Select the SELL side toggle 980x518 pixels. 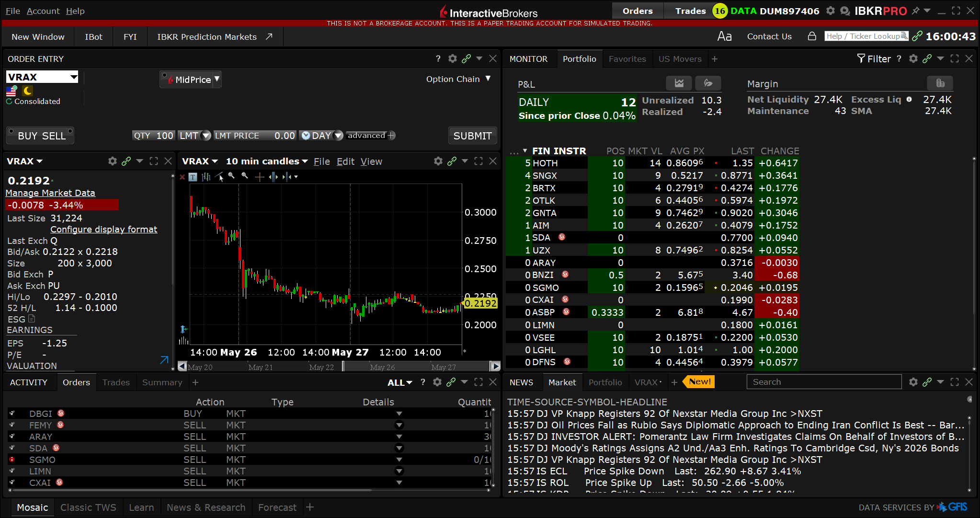[x=54, y=136]
